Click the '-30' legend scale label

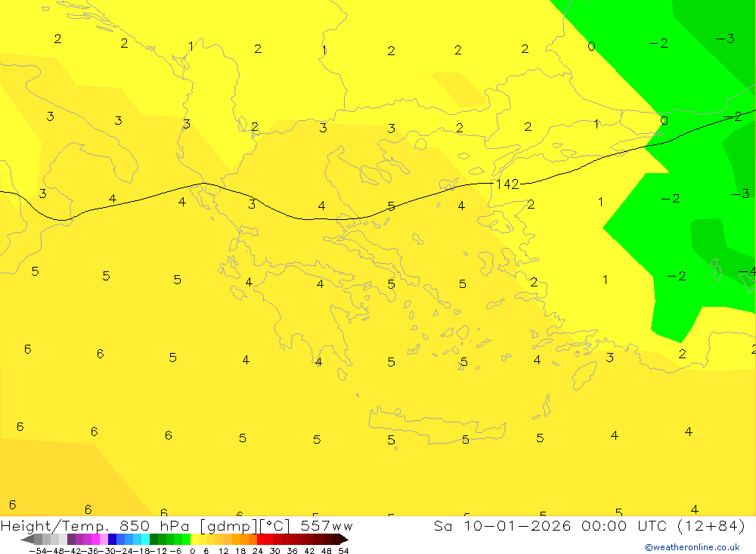click(x=107, y=551)
